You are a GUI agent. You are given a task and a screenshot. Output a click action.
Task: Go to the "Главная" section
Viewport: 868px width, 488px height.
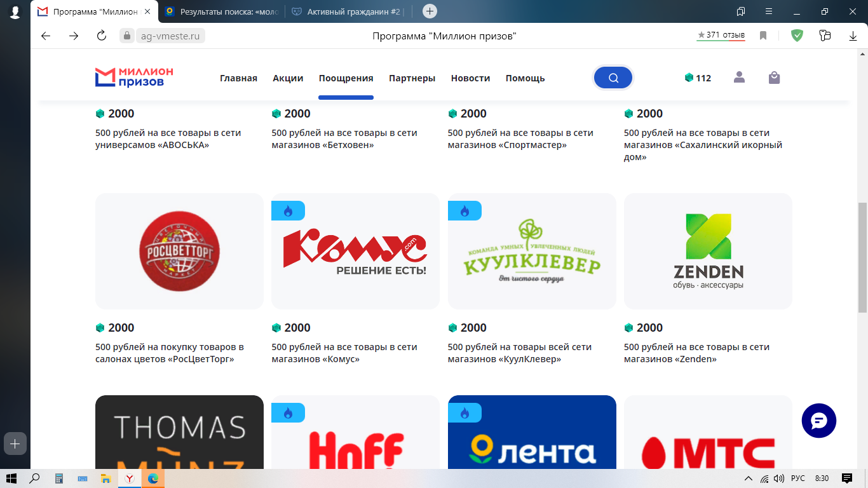pyautogui.click(x=238, y=78)
